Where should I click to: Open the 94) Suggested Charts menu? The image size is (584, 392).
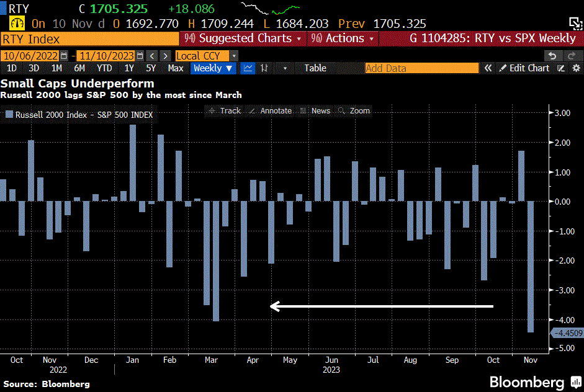tap(243, 38)
